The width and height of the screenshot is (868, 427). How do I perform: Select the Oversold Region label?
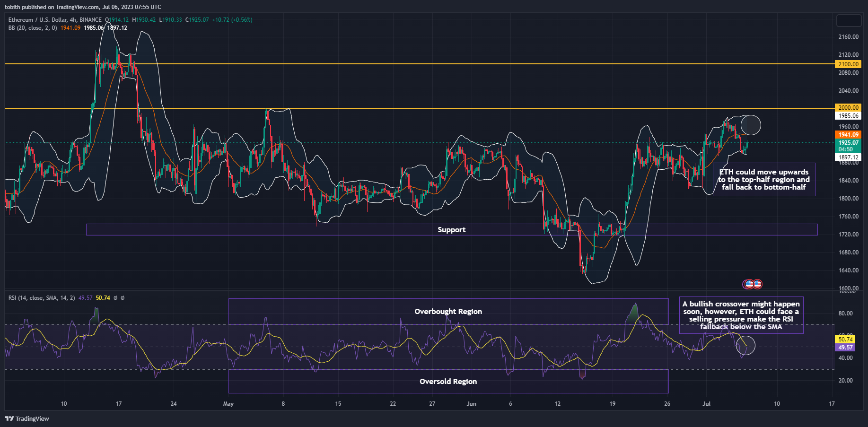pos(448,382)
